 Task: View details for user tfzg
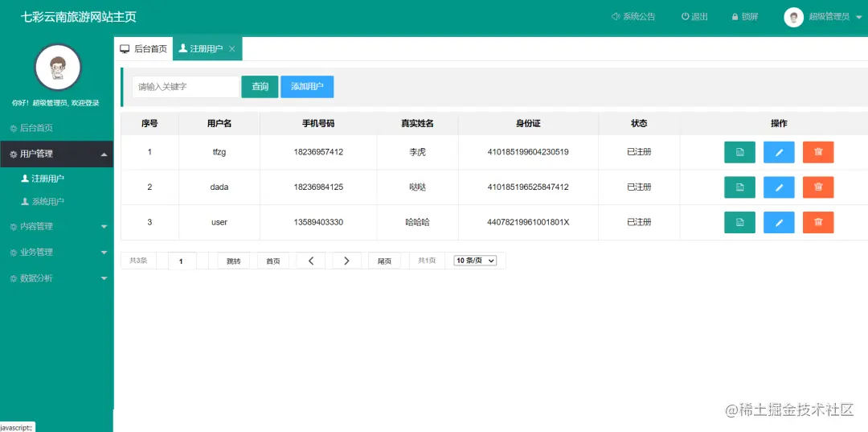(x=739, y=152)
